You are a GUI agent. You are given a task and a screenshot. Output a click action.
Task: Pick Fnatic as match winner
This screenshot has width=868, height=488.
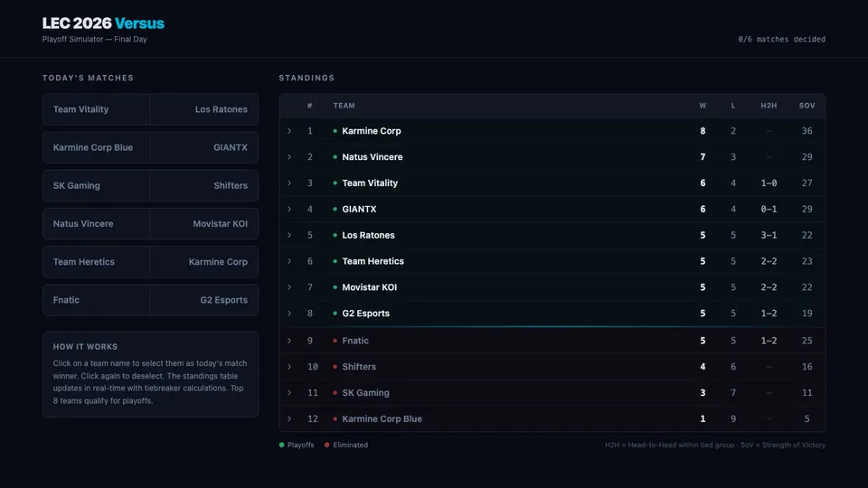coord(97,300)
